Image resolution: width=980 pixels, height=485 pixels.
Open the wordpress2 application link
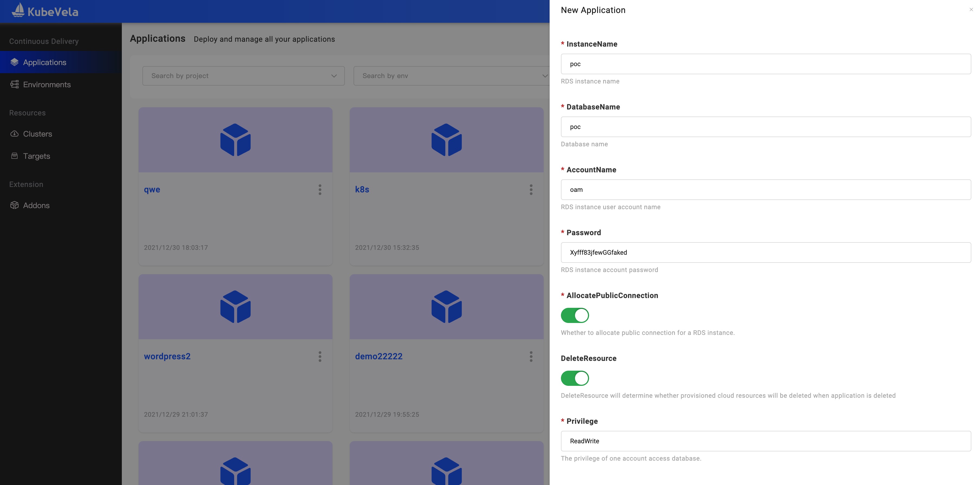[167, 356]
